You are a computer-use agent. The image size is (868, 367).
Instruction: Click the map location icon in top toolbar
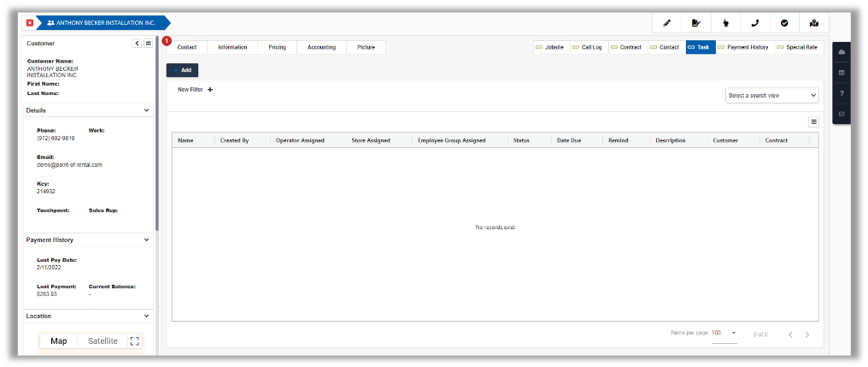pos(813,23)
